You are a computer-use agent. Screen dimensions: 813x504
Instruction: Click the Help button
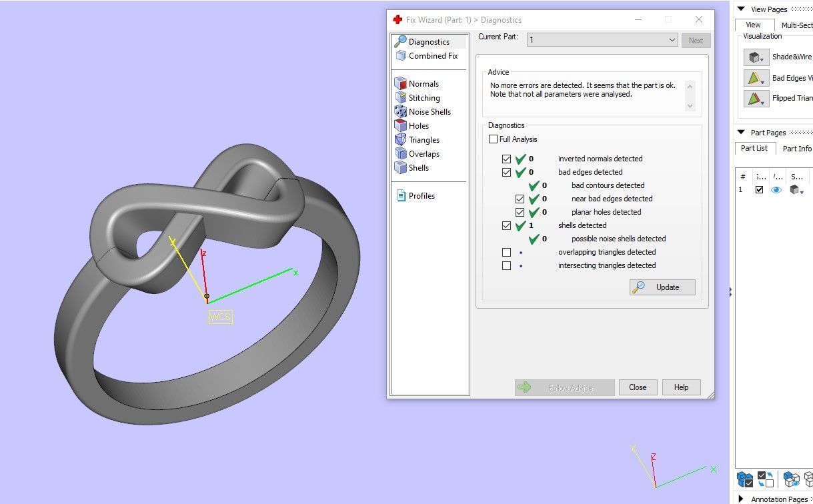tap(681, 387)
